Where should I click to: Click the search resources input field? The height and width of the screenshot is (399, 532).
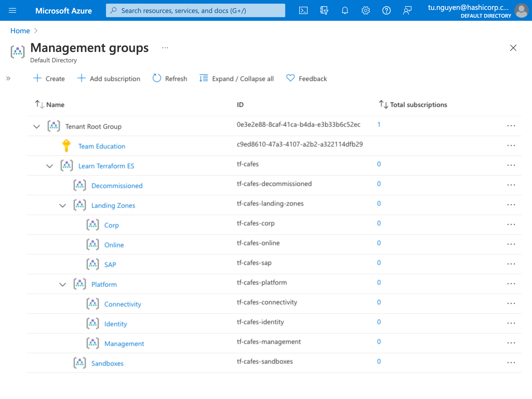pyautogui.click(x=195, y=10)
